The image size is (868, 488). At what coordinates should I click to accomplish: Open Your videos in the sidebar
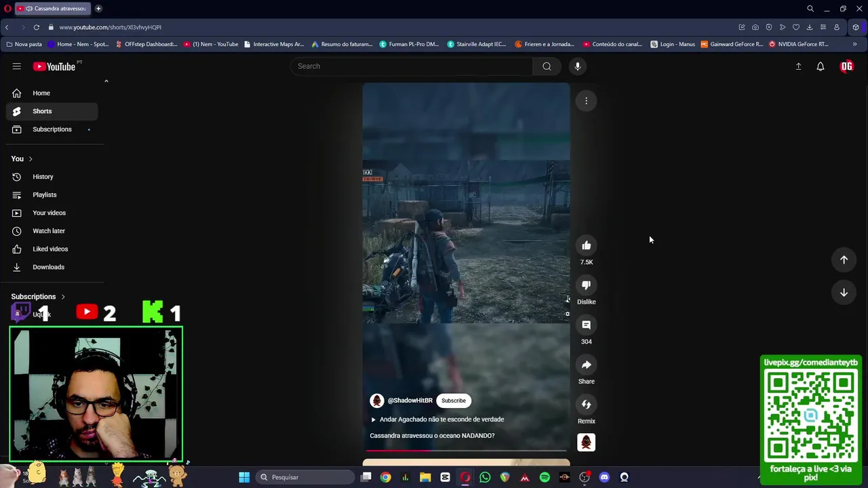(x=52, y=213)
